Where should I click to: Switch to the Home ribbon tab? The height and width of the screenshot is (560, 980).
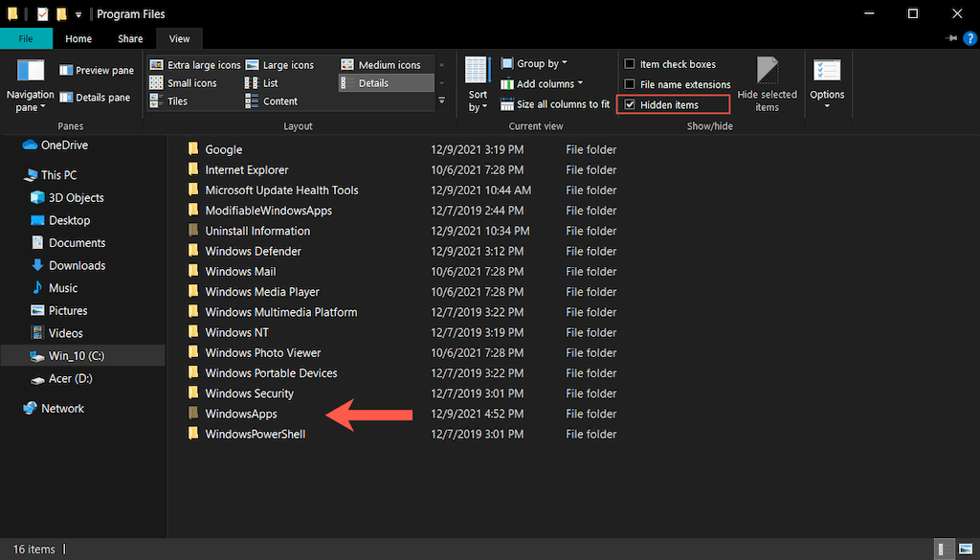[x=78, y=38]
